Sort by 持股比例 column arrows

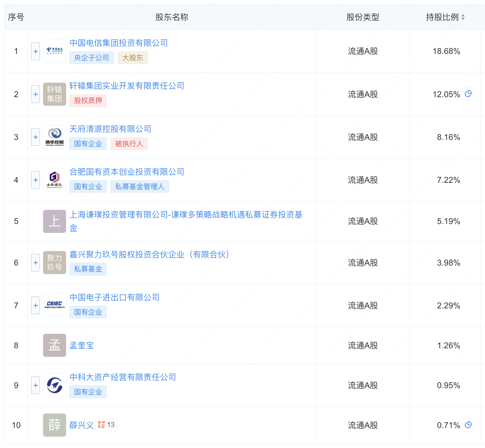click(463, 17)
